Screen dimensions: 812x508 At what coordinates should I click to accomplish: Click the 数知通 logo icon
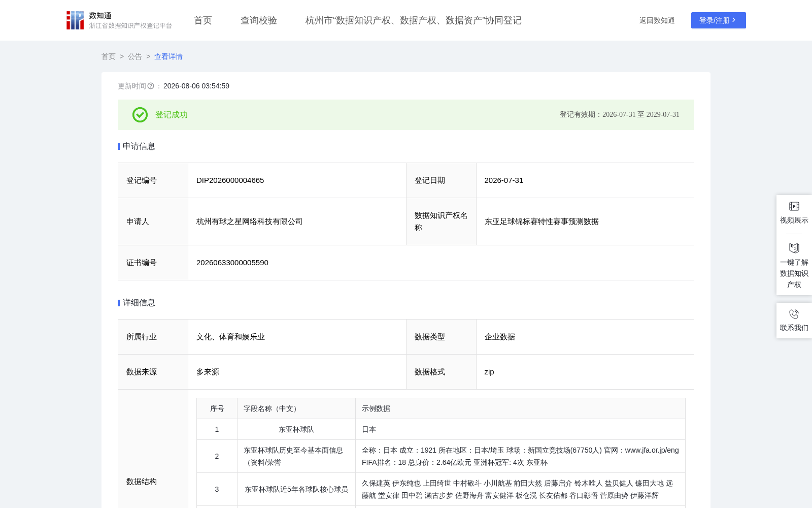point(75,20)
